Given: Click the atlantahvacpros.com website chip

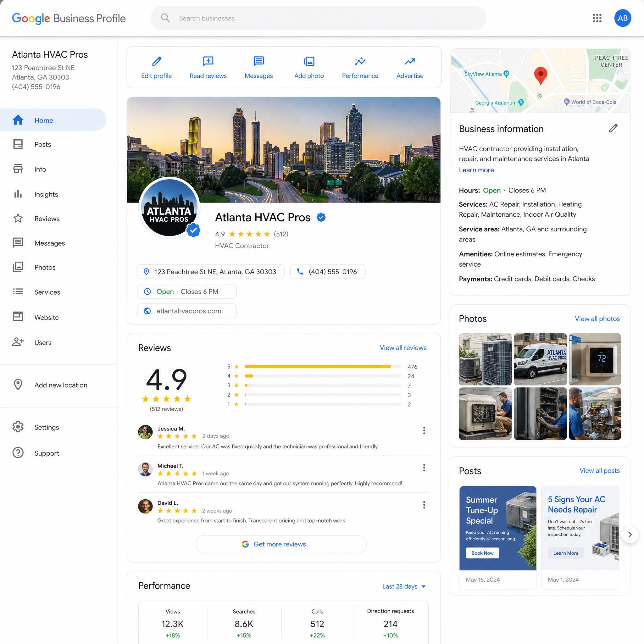Looking at the screenshot, I should [x=187, y=311].
